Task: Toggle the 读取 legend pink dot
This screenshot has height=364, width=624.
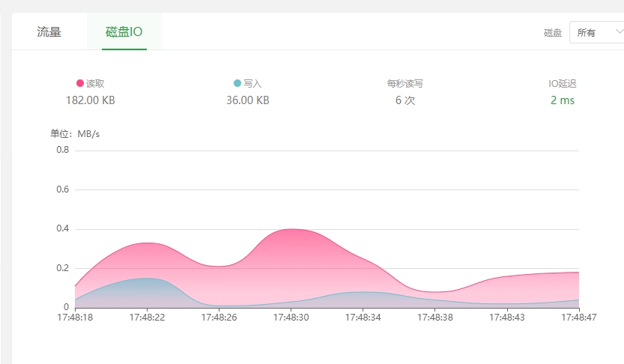Action: [x=80, y=83]
